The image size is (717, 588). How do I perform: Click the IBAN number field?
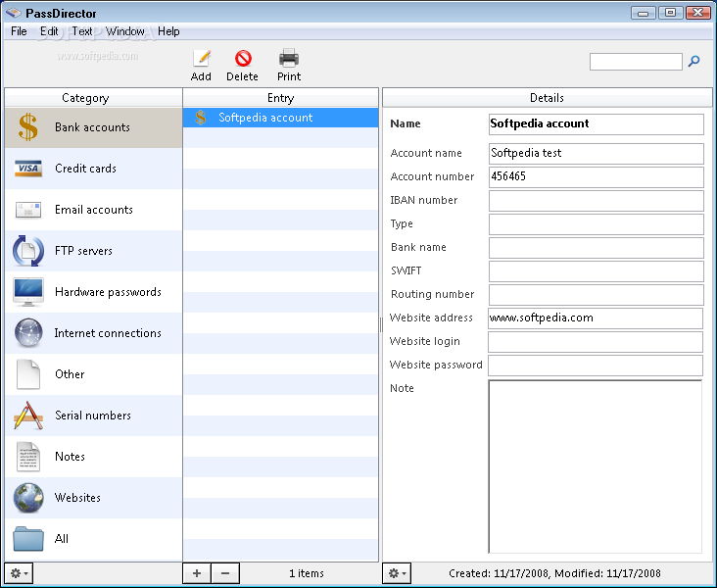point(597,201)
